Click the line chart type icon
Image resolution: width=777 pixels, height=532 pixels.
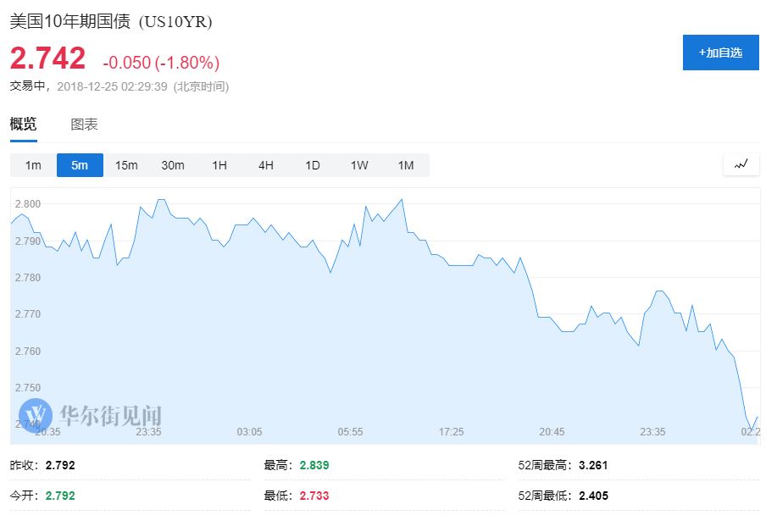741,164
